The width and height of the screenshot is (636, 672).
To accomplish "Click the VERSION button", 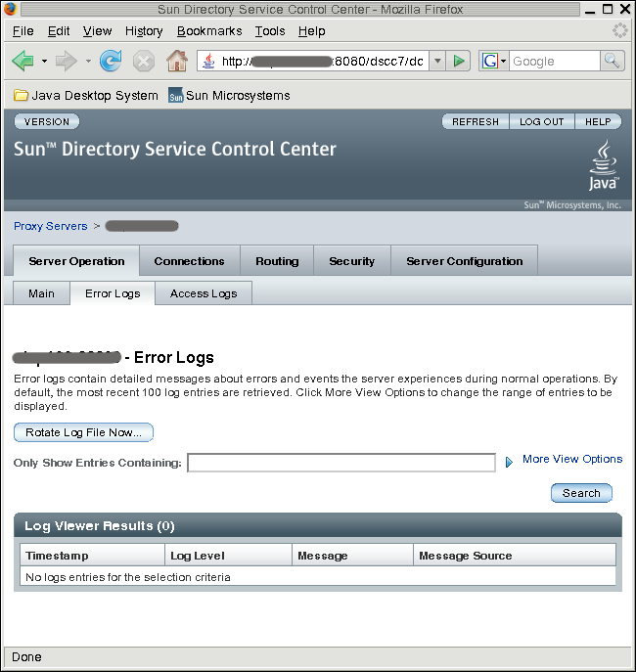I will click(x=47, y=121).
